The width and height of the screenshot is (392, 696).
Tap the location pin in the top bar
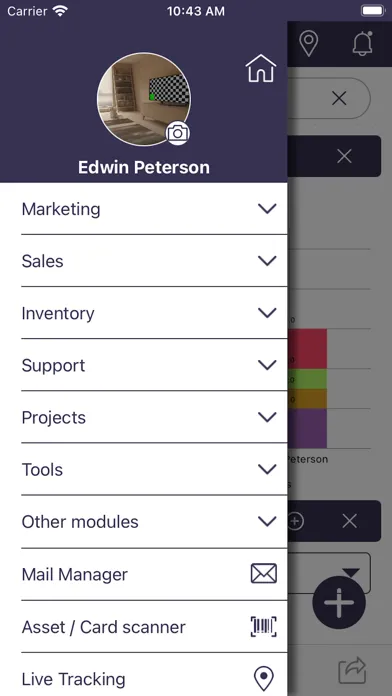coord(309,44)
